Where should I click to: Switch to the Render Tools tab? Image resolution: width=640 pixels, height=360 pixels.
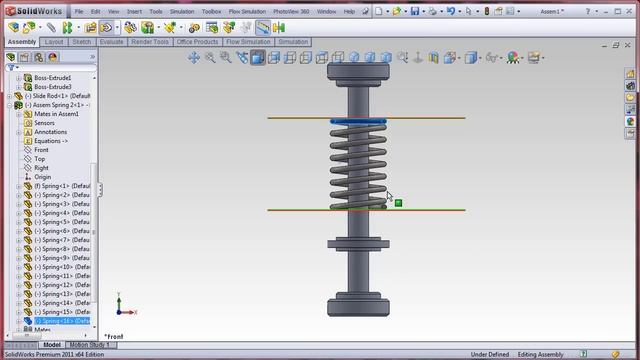(x=150, y=42)
